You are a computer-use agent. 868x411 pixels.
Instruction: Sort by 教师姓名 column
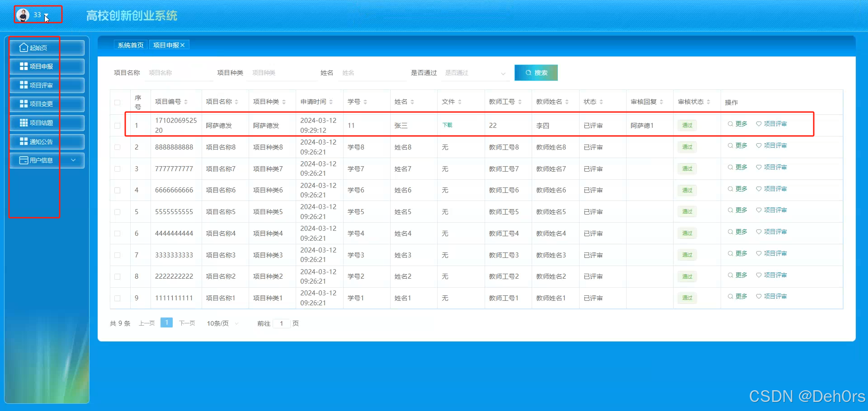point(567,102)
